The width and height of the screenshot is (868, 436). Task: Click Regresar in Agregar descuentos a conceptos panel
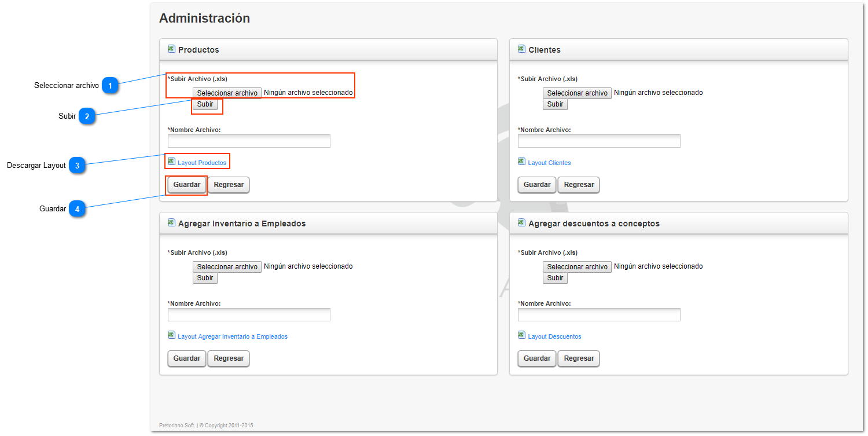579,358
